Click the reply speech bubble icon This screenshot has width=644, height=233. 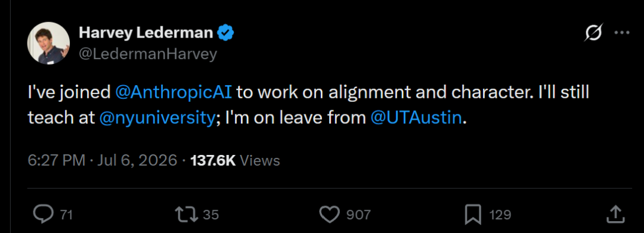coord(43,214)
